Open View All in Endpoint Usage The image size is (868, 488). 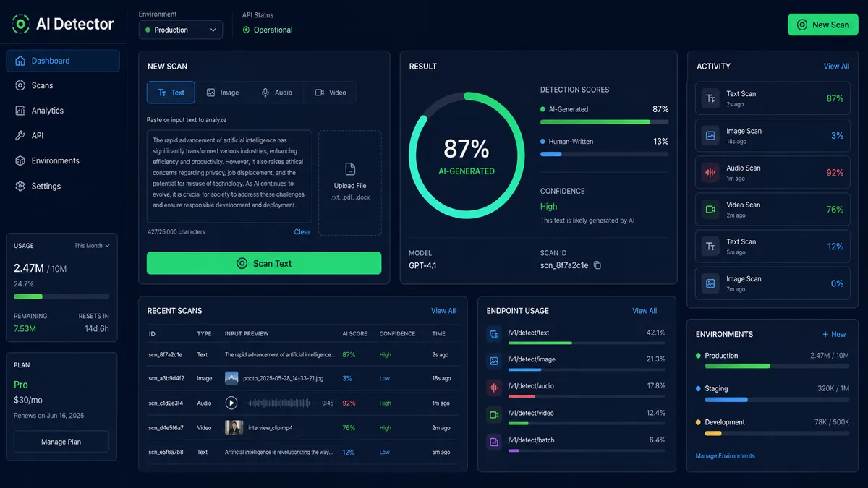click(x=644, y=311)
